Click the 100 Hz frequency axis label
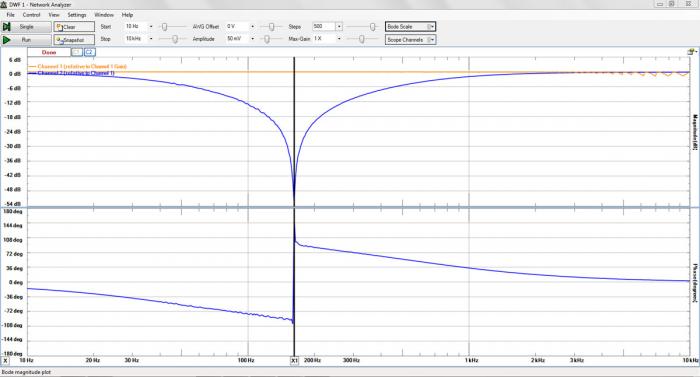Image resolution: width=700 pixels, height=377 pixels. [246, 360]
